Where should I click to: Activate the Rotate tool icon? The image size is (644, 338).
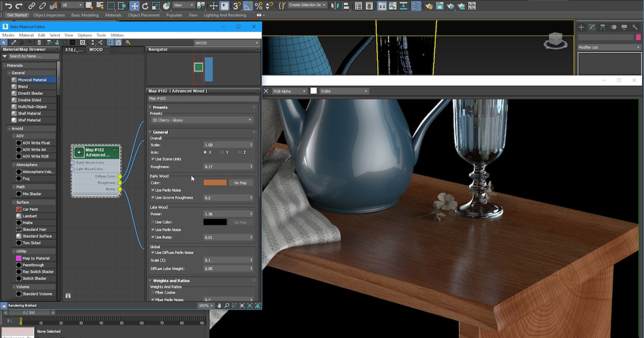tap(145, 6)
